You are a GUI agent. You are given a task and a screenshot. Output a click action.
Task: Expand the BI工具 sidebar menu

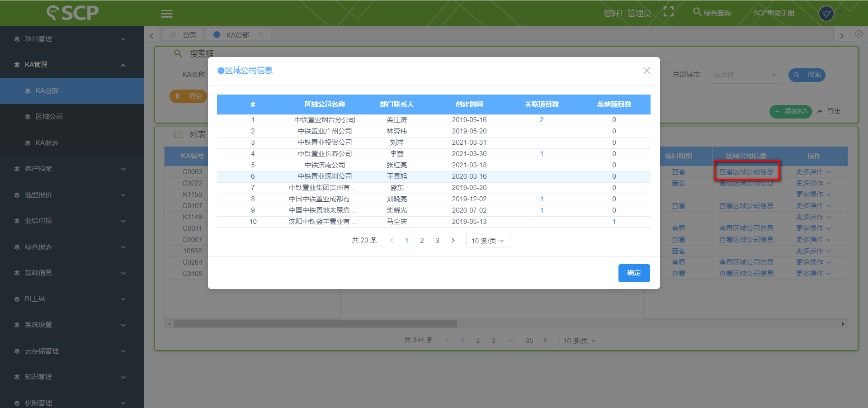tap(72, 299)
